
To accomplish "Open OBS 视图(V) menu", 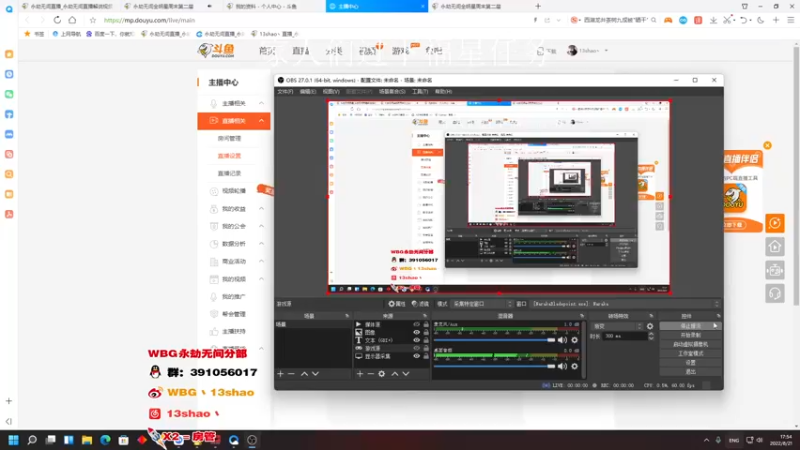I will pyautogui.click(x=331, y=92).
